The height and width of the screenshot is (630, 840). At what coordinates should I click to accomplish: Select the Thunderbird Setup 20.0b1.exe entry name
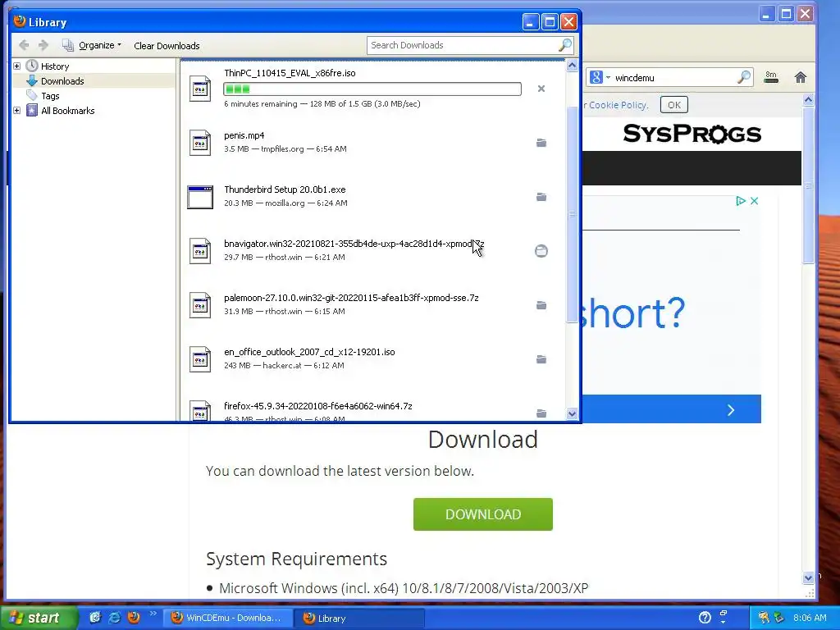[285, 189]
